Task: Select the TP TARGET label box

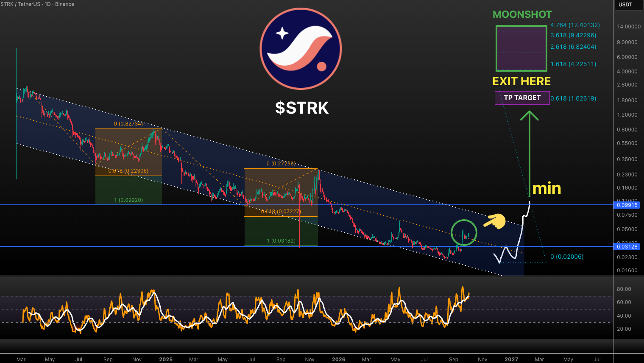Action: tap(522, 98)
